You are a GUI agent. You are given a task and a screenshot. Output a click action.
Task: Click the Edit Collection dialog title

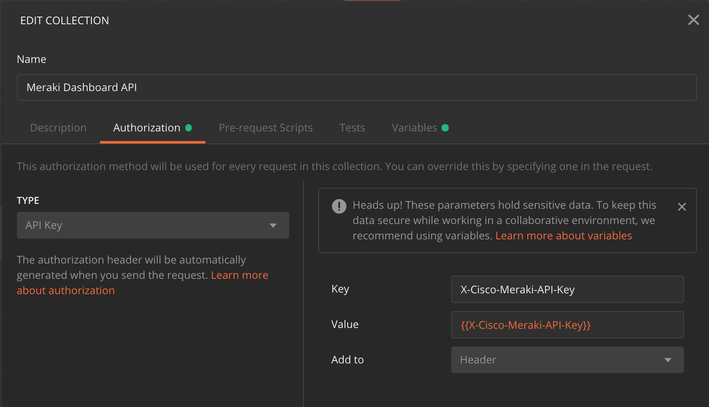(65, 20)
